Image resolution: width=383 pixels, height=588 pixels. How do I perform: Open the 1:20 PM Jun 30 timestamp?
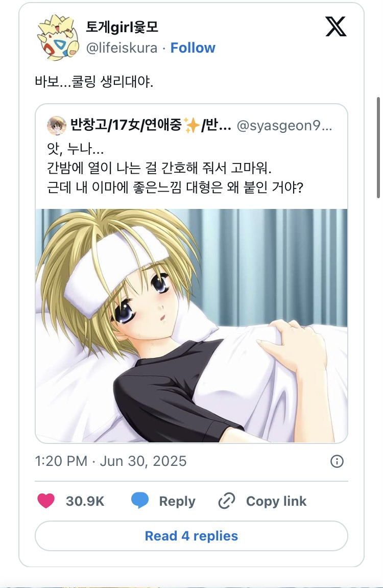(110, 461)
